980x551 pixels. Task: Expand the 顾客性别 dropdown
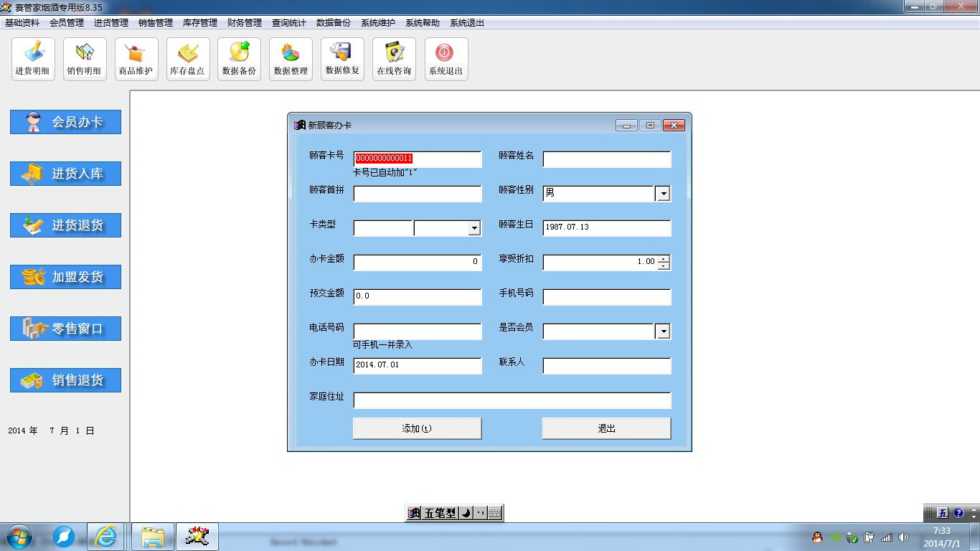pyautogui.click(x=663, y=194)
